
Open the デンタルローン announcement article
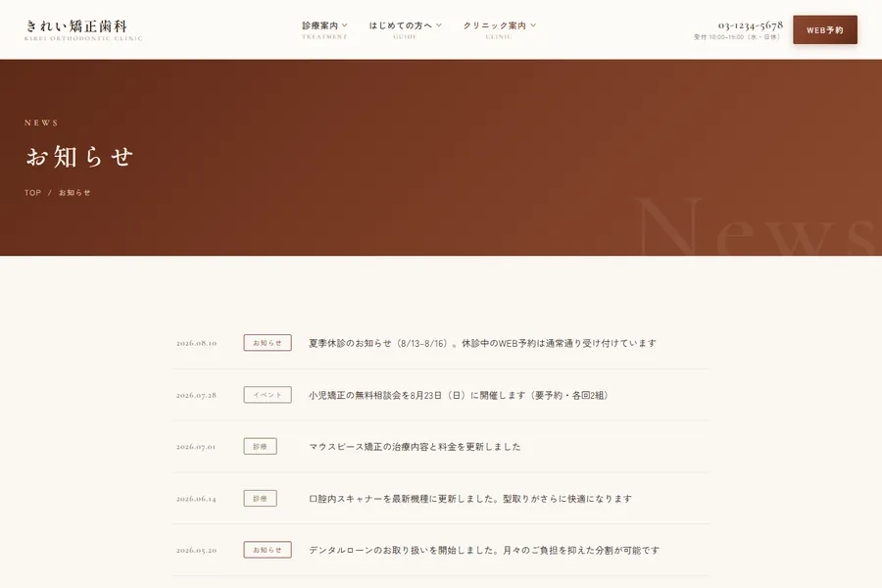tap(484, 551)
